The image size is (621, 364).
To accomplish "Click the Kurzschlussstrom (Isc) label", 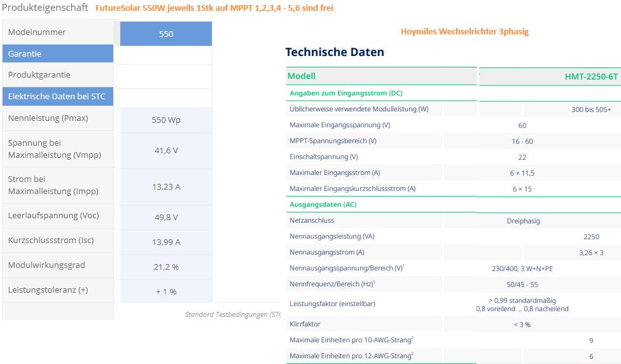I will click(x=51, y=240).
